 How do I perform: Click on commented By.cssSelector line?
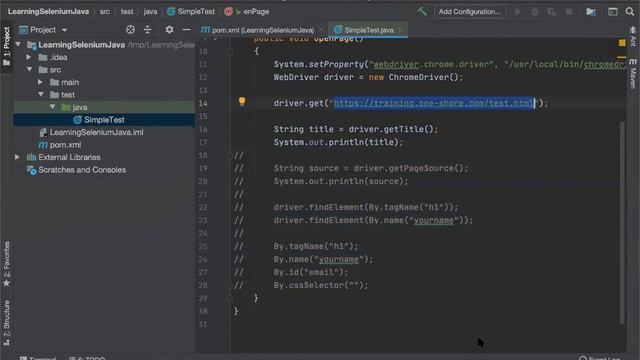[x=321, y=285]
